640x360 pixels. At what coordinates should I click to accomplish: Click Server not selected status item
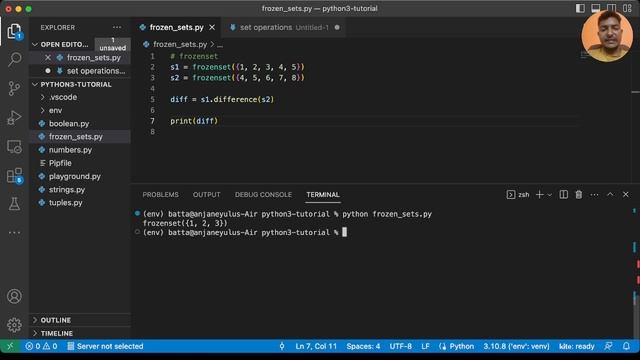pos(105,346)
